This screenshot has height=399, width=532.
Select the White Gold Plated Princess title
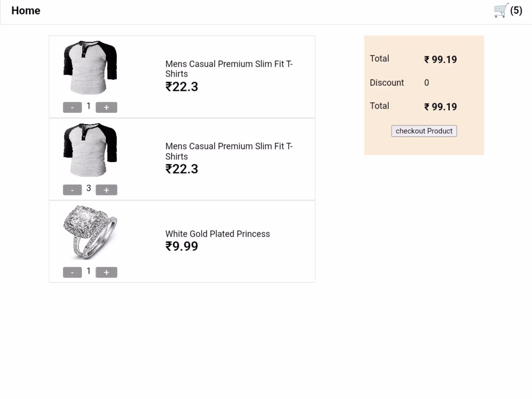[x=217, y=234]
